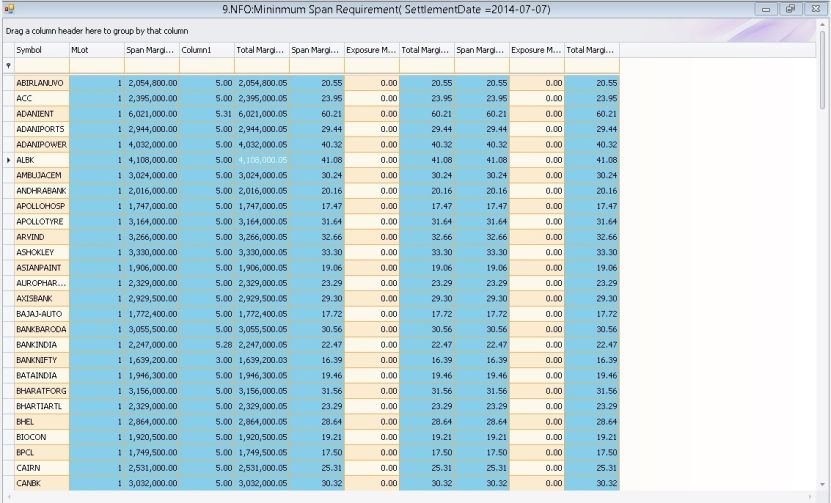Image resolution: width=831 pixels, height=503 pixels.
Task: Select the ASHOKLEY symbol cell
Action: click(41, 252)
